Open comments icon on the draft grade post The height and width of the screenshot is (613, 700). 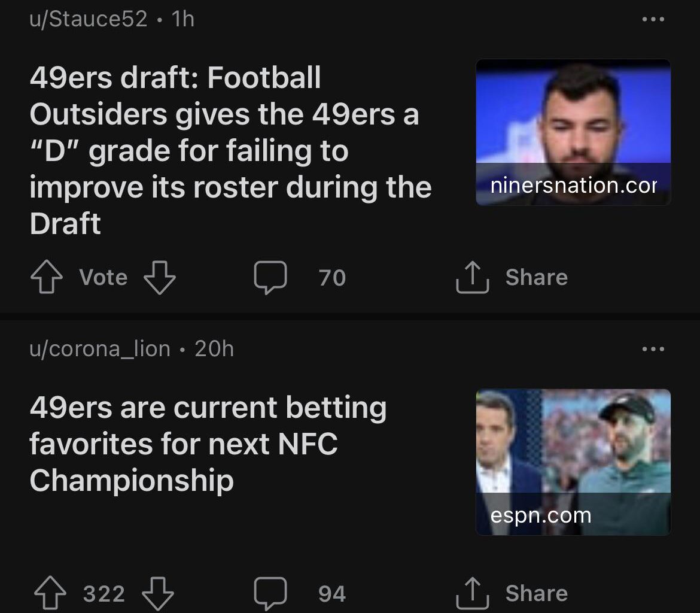(270, 278)
